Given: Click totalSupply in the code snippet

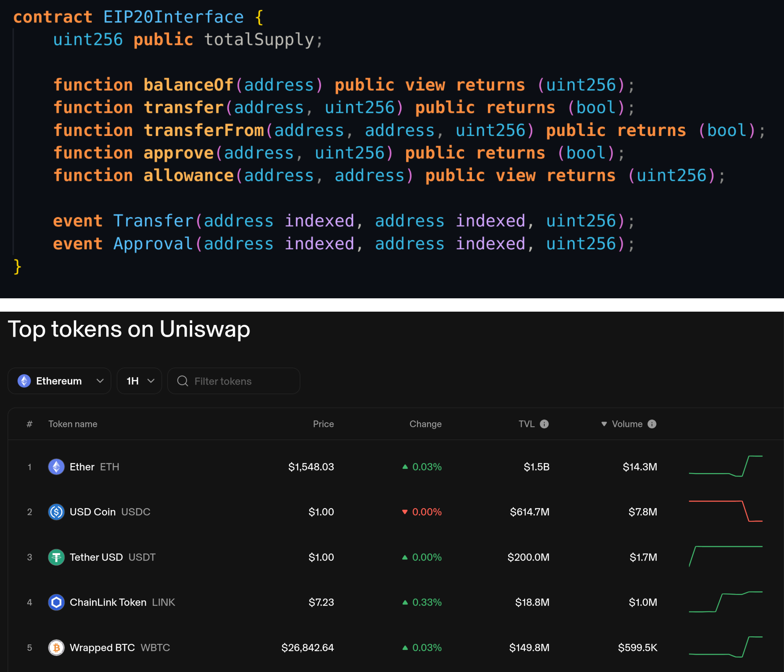Looking at the screenshot, I should [259, 40].
